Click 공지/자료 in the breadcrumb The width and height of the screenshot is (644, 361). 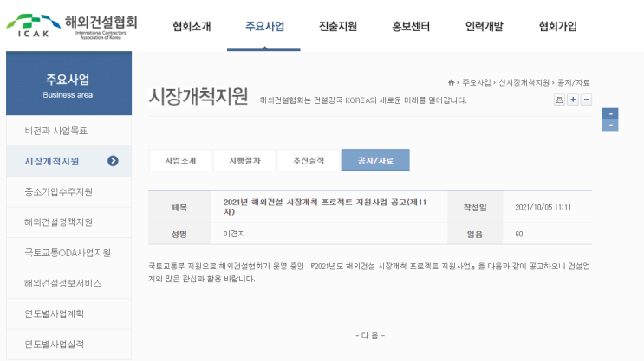(573, 82)
